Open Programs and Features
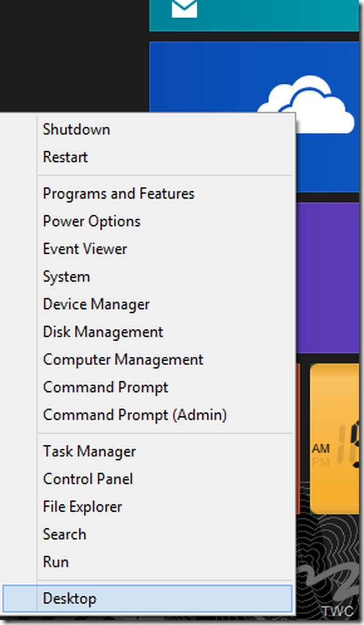The image size is (364, 625). point(119,194)
